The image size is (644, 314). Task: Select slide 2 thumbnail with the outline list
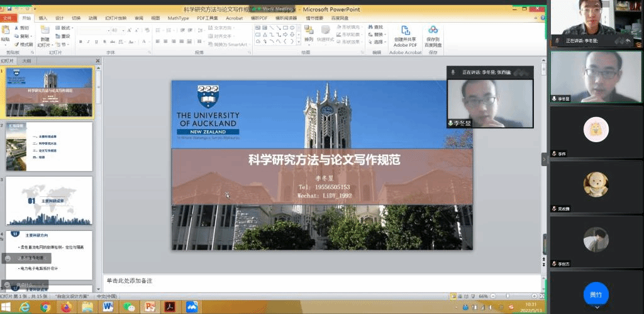click(49, 147)
